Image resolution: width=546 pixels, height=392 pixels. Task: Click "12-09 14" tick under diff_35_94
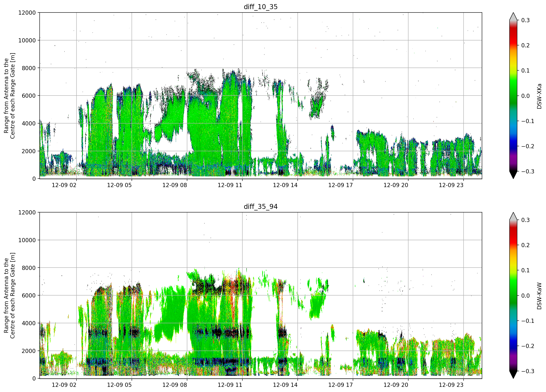click(285, 385)
